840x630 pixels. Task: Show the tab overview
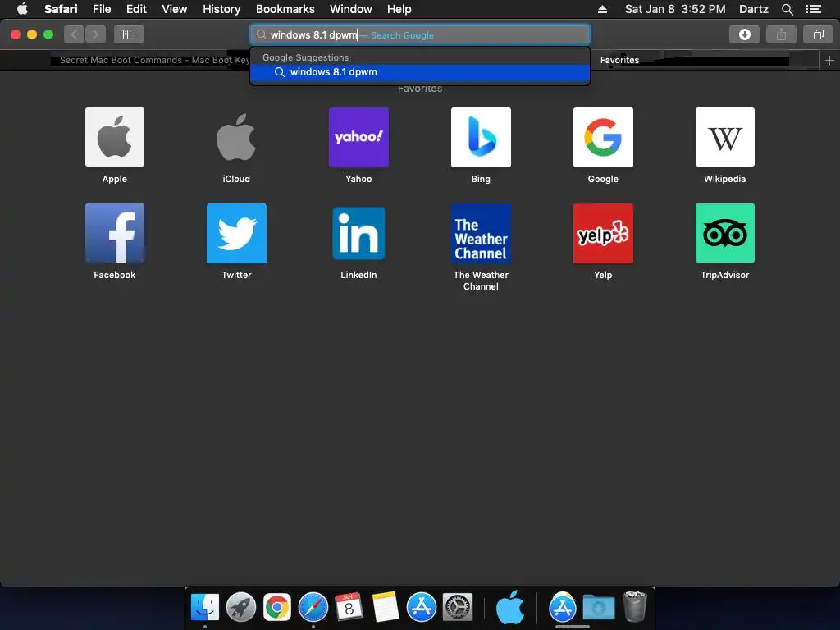(x=818, y=34)
